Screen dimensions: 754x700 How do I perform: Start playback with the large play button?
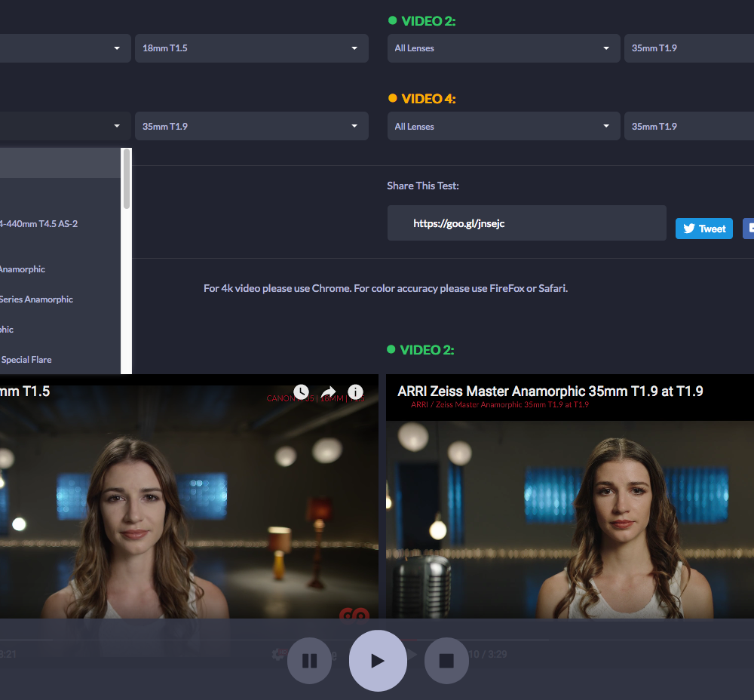pyautogui.click(x=378, y=661)
